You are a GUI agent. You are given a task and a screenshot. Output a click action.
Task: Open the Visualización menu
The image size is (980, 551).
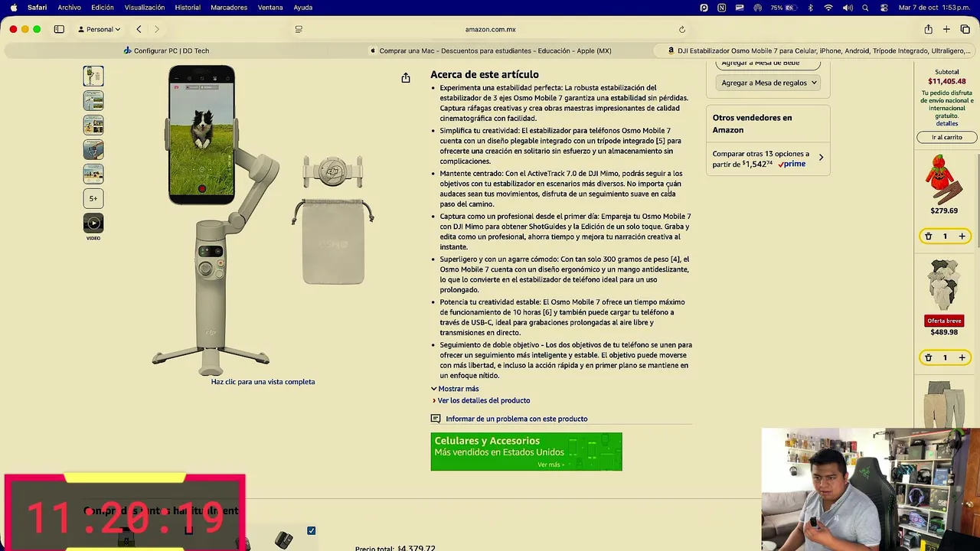pyautogui.click(x=145, y=8)
